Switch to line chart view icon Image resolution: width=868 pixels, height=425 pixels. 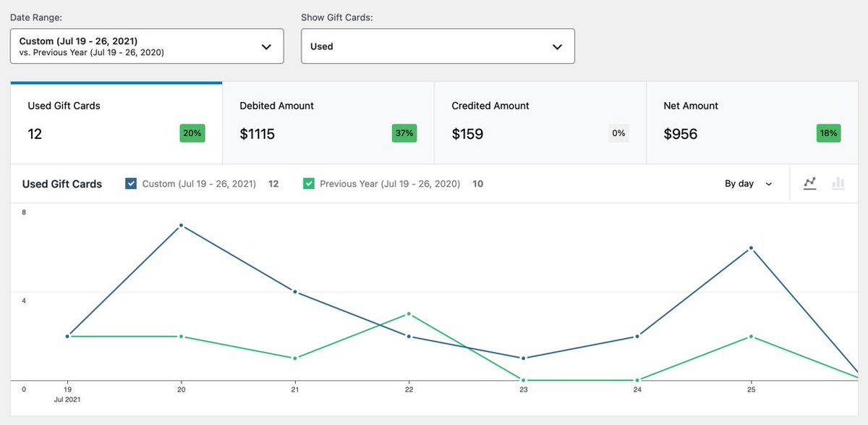click(810, 184)
